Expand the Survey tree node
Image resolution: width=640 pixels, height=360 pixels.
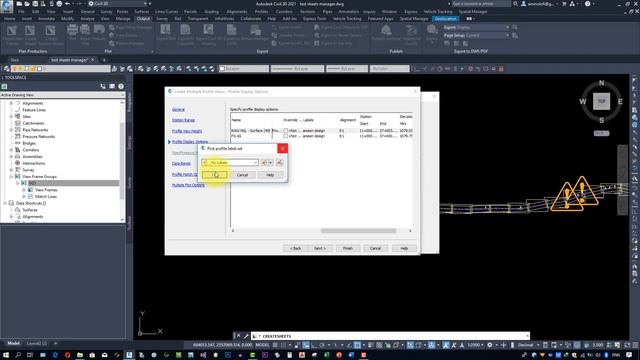pyautogui.click(x=11, y=170)
